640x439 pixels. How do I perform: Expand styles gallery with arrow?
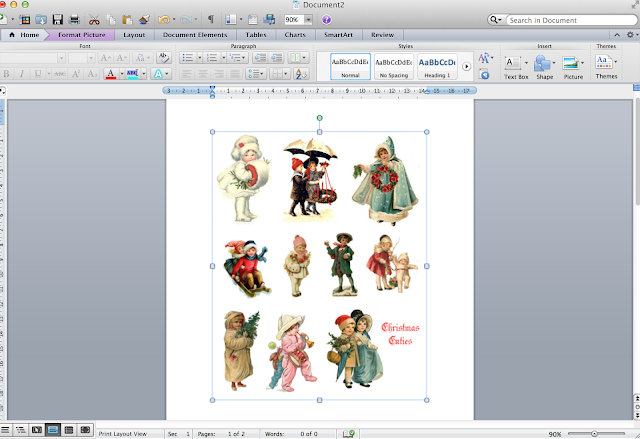(466, 67)
